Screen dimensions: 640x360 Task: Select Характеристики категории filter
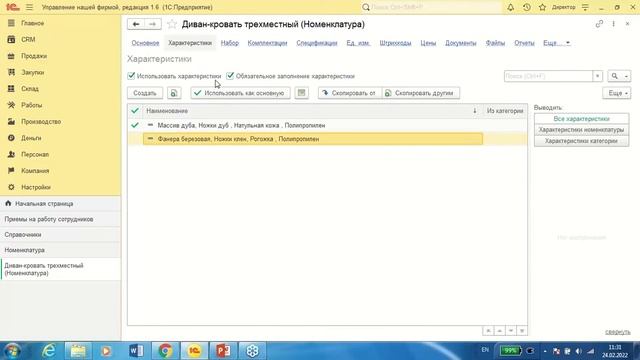tap(581, 141)
